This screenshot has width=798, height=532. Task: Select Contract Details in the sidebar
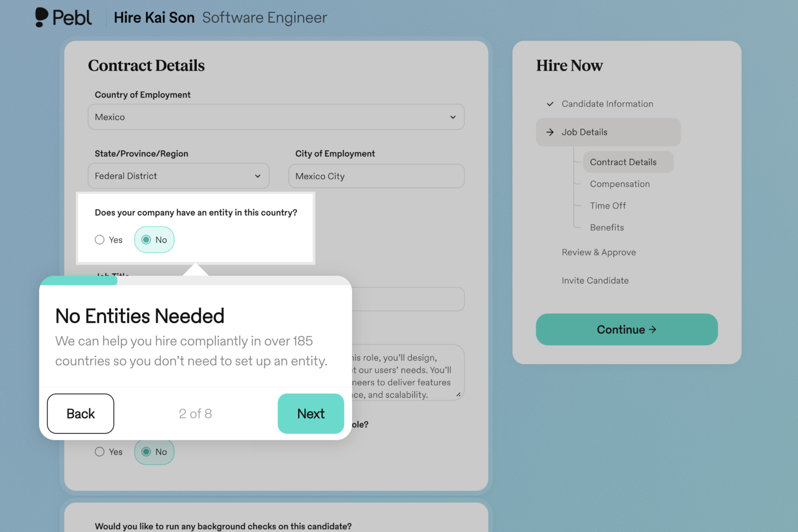coord(628,162)
